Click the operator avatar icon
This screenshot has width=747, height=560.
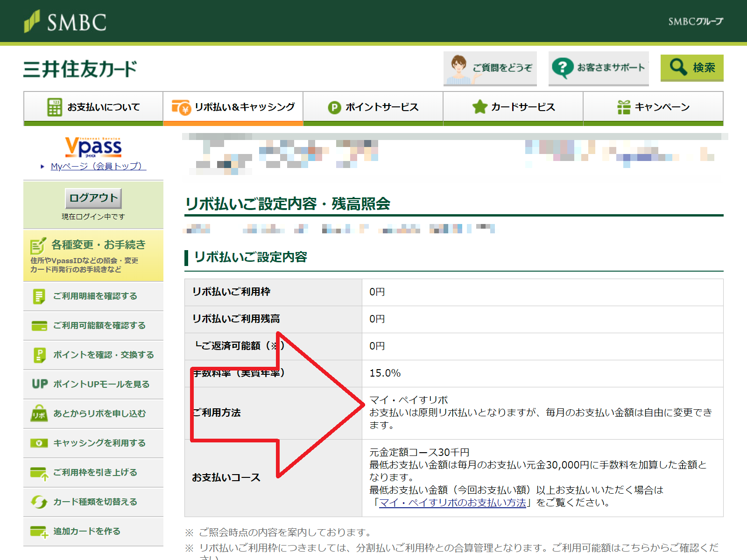coord(458,69)
